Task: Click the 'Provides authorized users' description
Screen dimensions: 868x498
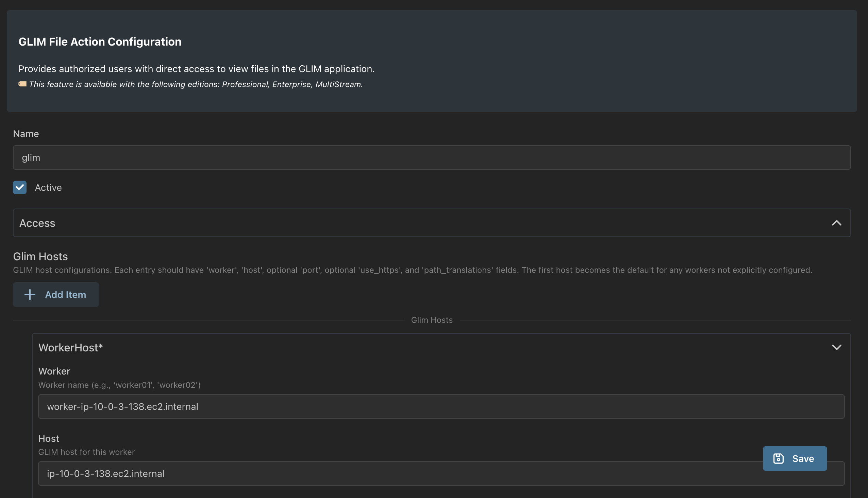Action: click(197, 69)
